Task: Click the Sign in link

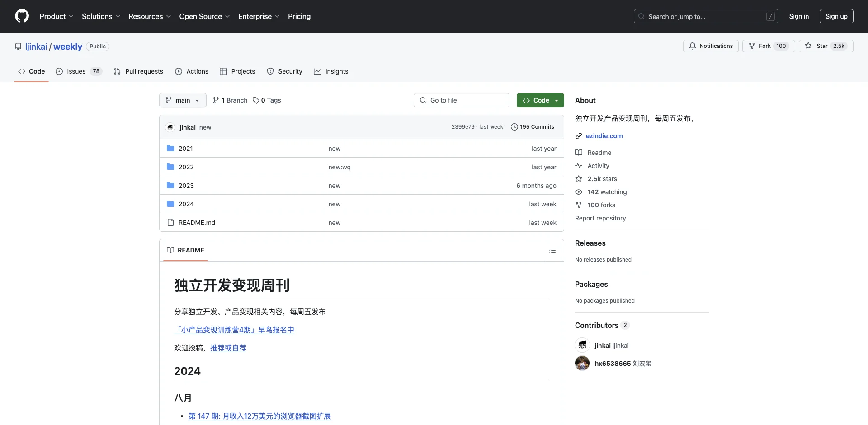Action: click(x=799, y=16)
